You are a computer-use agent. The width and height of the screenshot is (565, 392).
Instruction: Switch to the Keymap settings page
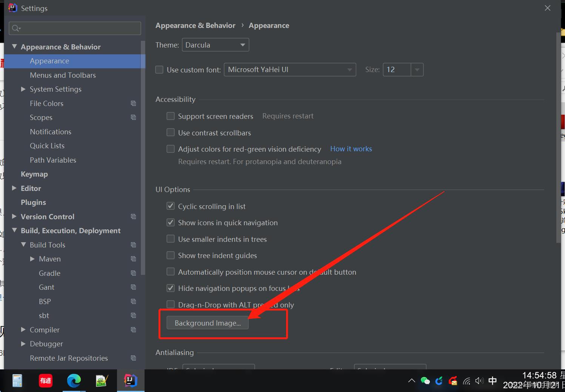pos(34,174)
